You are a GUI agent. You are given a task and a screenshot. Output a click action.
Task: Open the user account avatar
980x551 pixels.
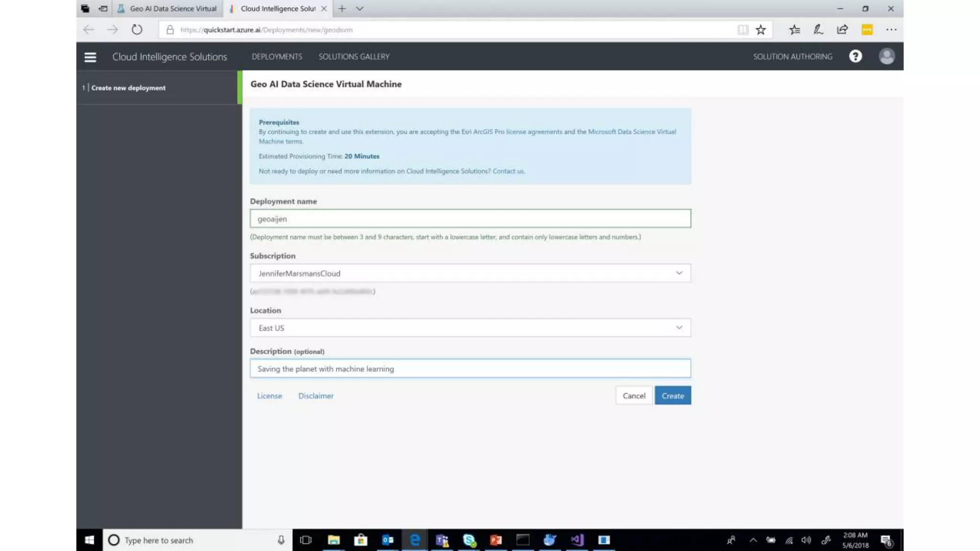point(887,56)
